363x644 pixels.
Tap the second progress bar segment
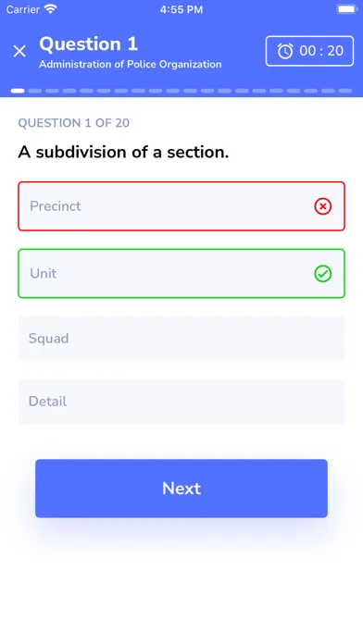pos(35,91)
